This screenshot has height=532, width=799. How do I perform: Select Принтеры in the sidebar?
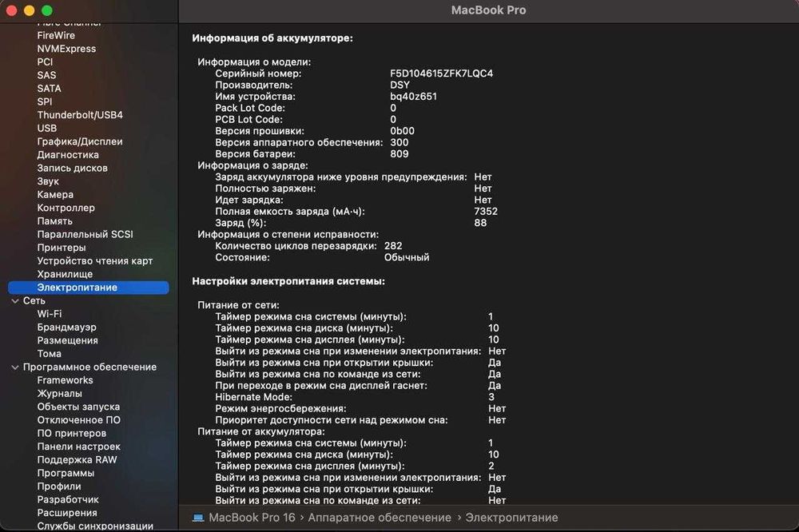[62, 247]
